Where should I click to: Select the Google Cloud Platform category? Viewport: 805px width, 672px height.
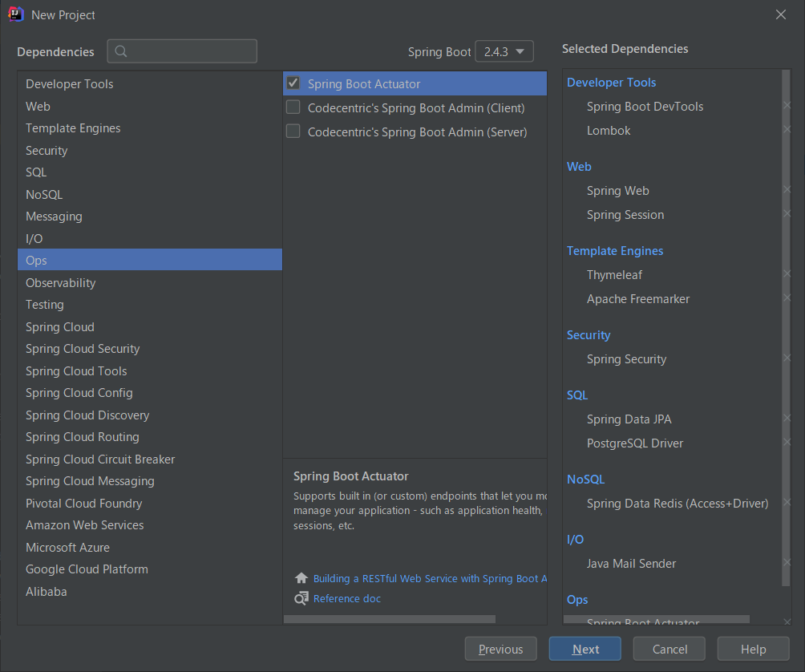pyautogui.click(x=150, y=569)
